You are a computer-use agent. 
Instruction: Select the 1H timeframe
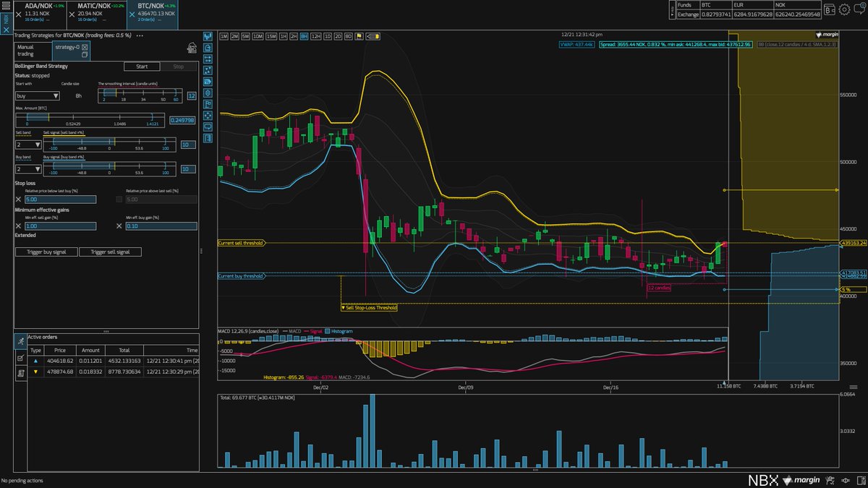[x=283, y=35]
